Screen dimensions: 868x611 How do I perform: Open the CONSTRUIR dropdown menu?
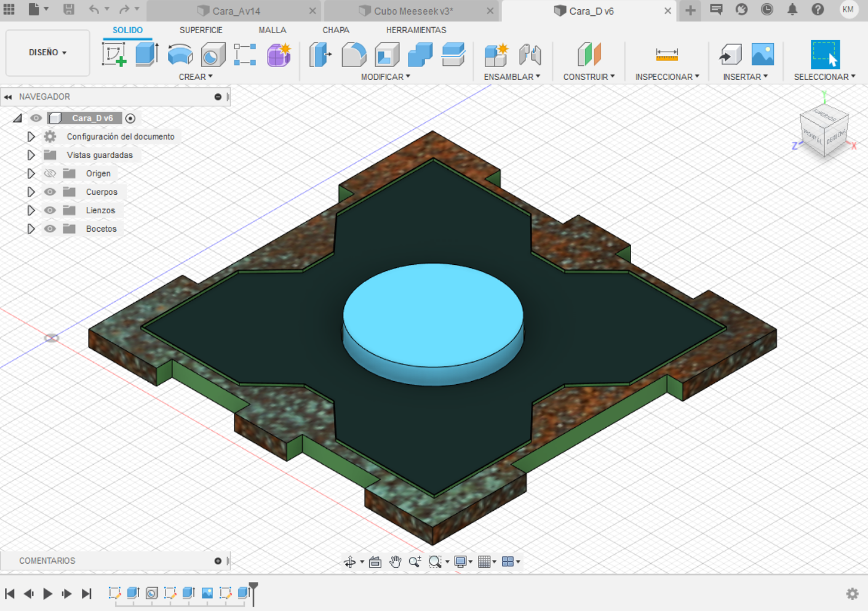[x=589, y=77]
